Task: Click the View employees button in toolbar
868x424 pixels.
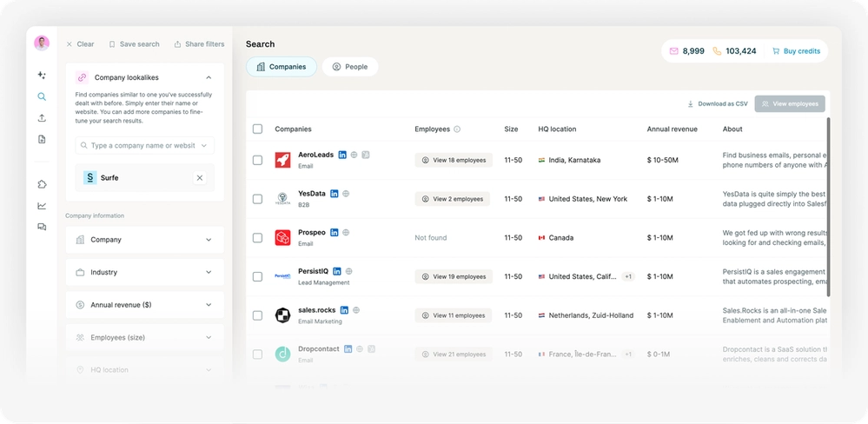Action: pos(790,103)
